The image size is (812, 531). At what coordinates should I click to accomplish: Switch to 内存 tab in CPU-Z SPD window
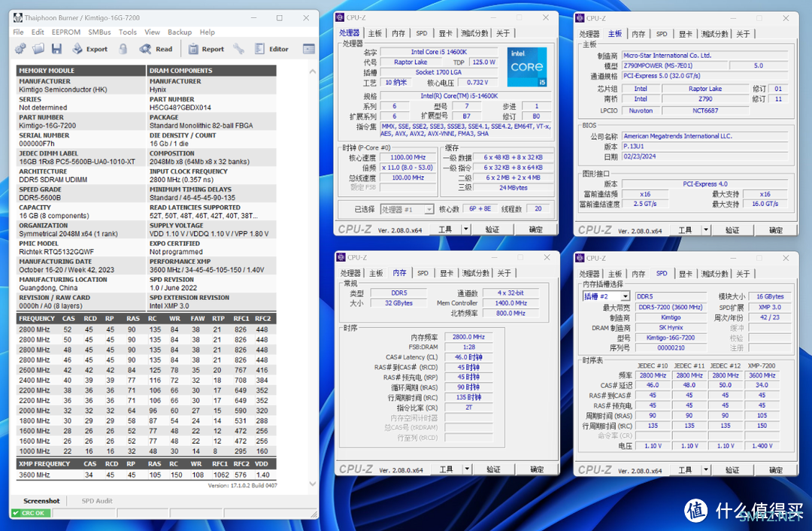click(638, 274)
